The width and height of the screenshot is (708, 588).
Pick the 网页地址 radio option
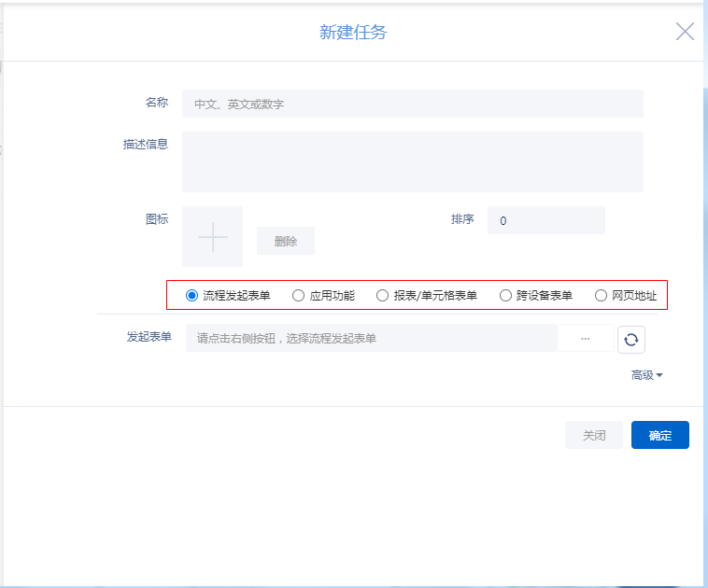602,296
